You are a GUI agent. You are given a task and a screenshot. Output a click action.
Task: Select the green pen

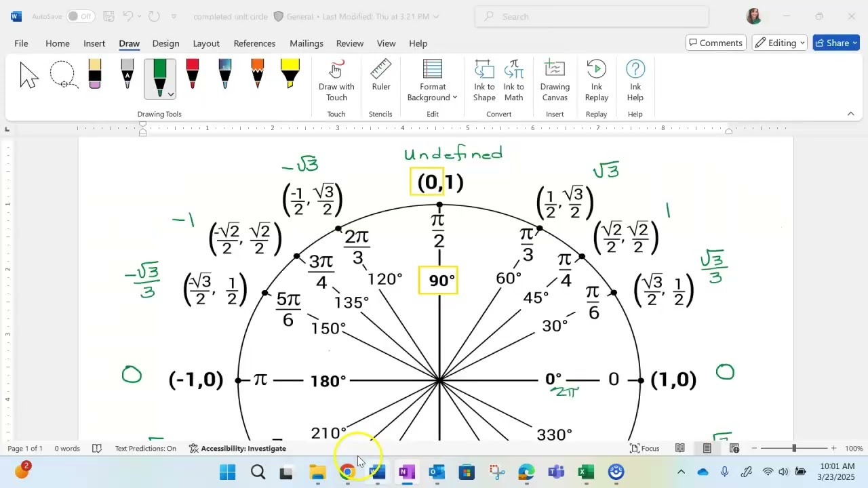pyautogui.click(x=160, y=75)
